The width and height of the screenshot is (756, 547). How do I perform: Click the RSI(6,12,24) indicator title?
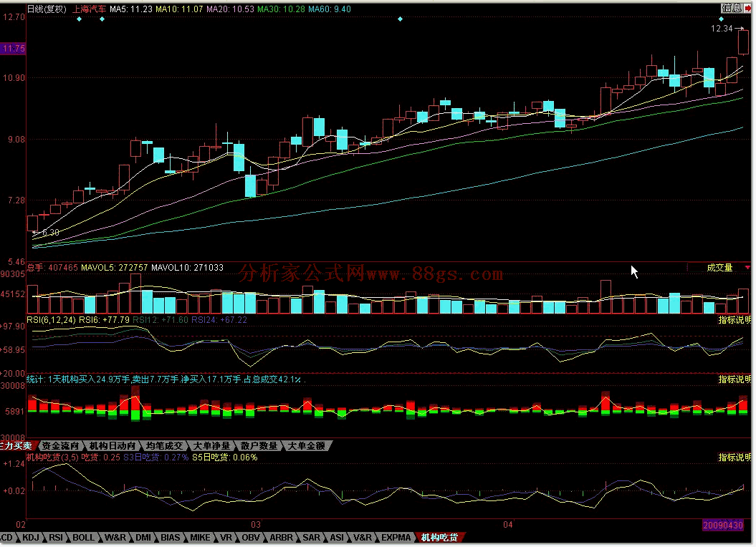[x=51, y=320]
